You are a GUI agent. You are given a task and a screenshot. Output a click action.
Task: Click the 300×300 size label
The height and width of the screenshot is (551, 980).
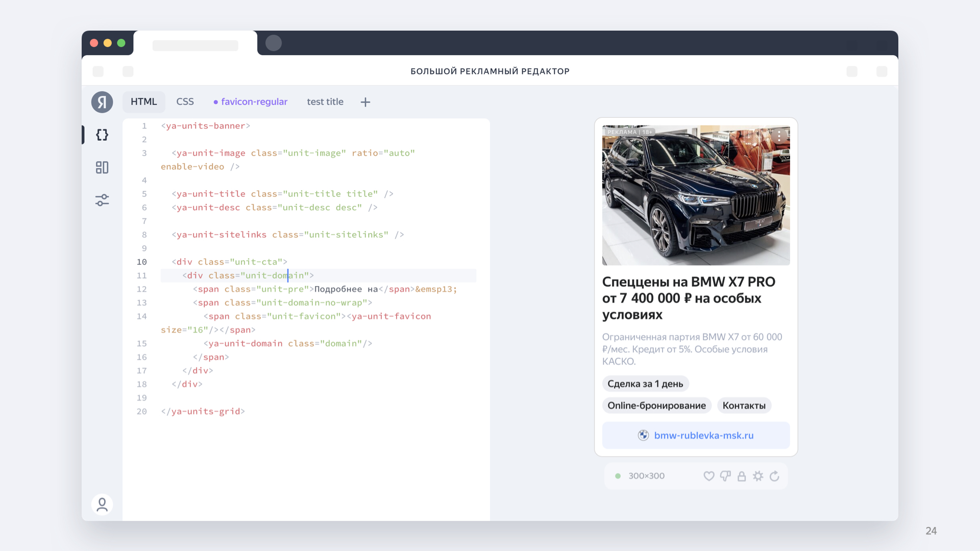(x=646, y=476)
